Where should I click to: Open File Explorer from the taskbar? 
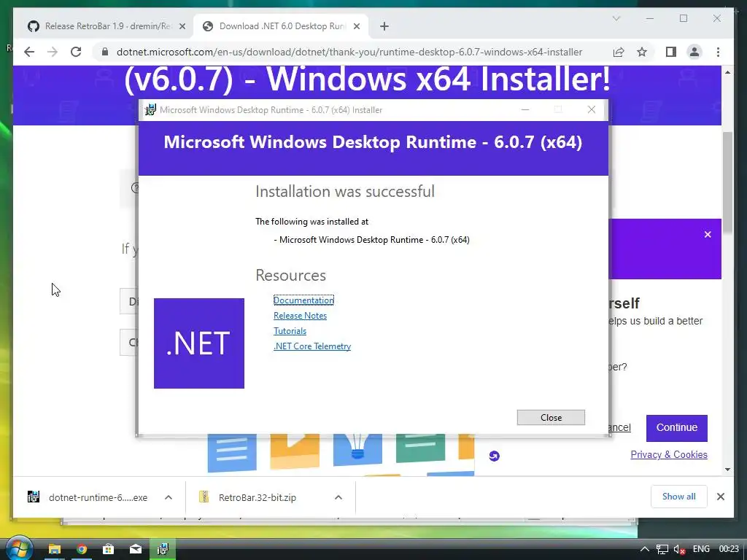(x=54, y=549)
